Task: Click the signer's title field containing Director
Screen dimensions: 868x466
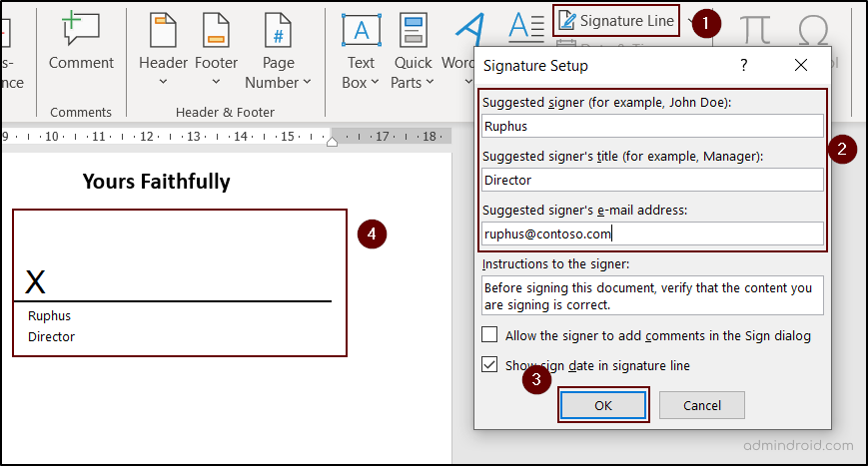Action: tap(652, 180)
